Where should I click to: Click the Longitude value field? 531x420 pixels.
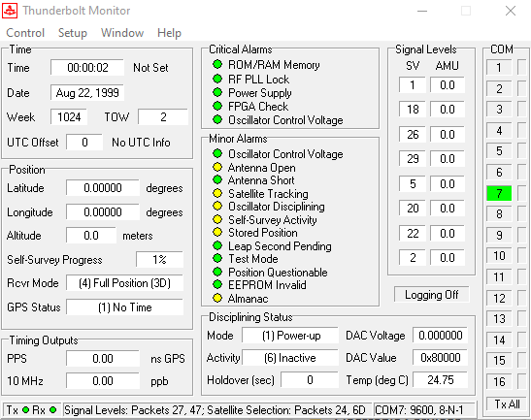(x=103, y=212)
